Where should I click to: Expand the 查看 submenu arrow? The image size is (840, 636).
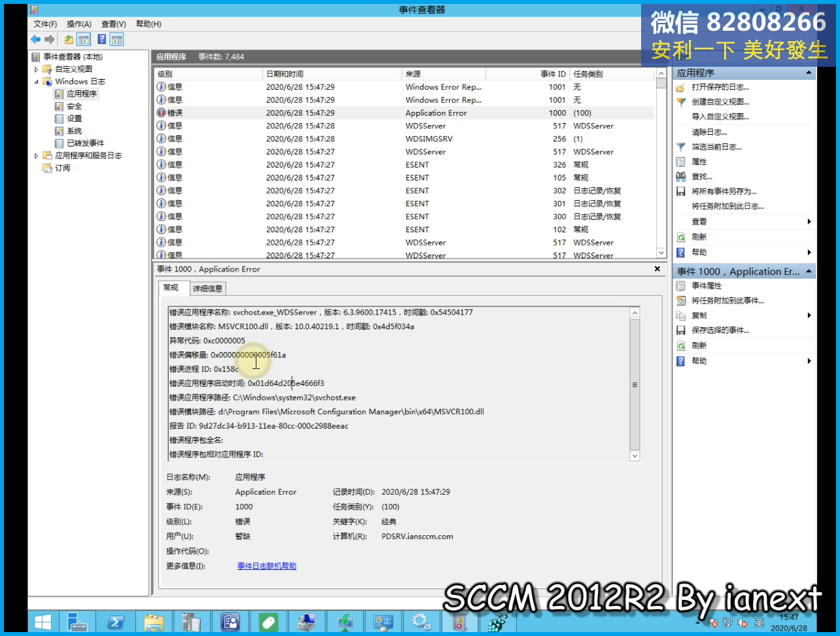pyautogui.click(x=809, y=222)
